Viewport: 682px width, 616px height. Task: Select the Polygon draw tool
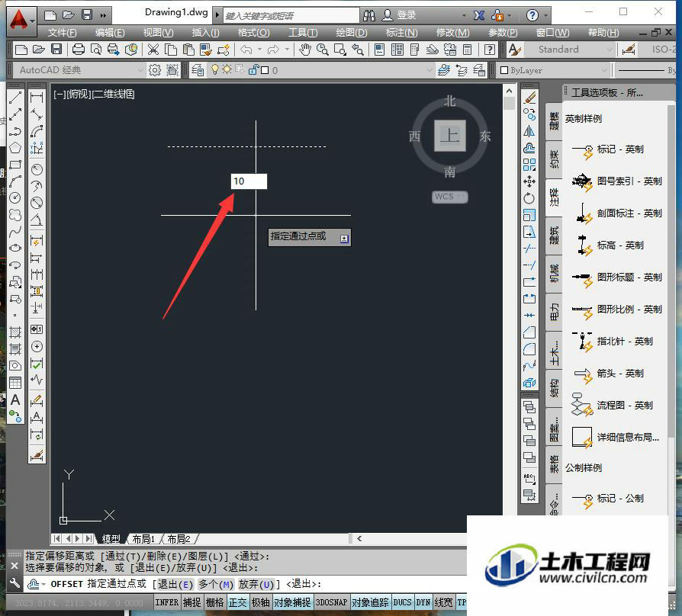[15, 148]
